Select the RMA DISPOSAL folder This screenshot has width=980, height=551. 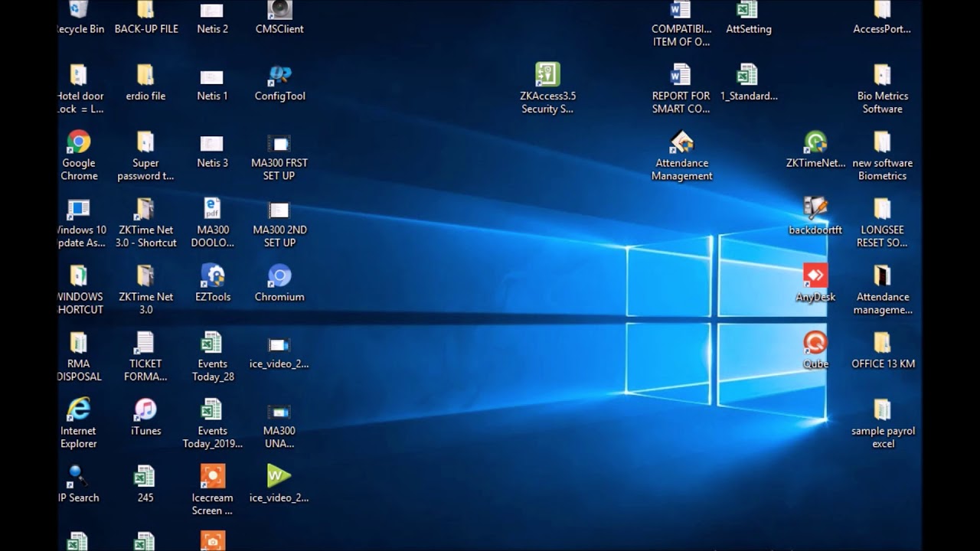point(79,357)
